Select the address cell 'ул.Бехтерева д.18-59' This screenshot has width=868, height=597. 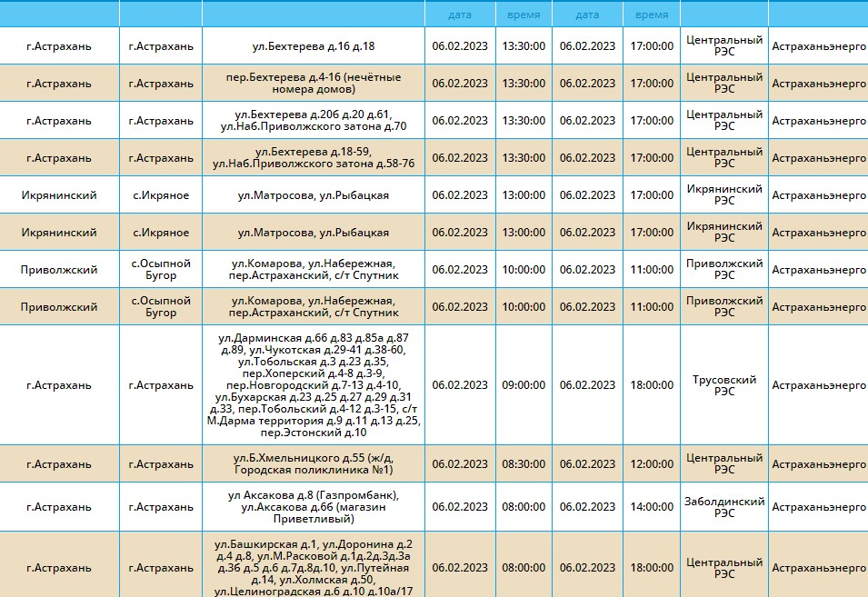[313, 158]
